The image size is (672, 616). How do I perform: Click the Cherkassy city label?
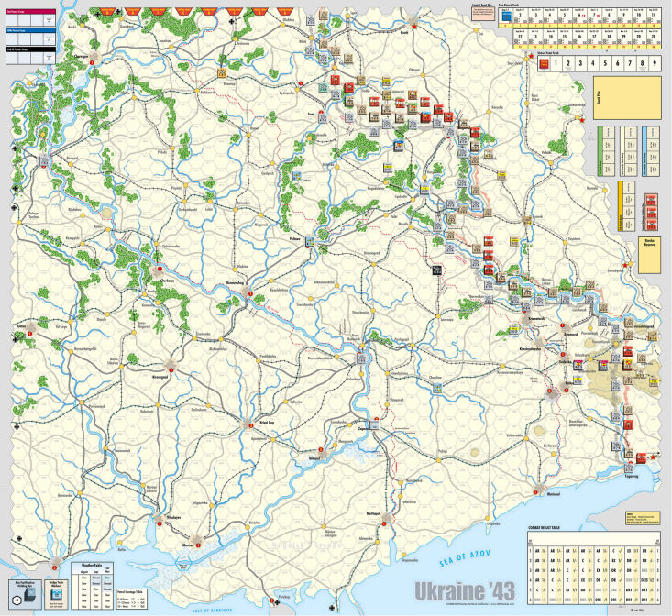tap(167, 280)
